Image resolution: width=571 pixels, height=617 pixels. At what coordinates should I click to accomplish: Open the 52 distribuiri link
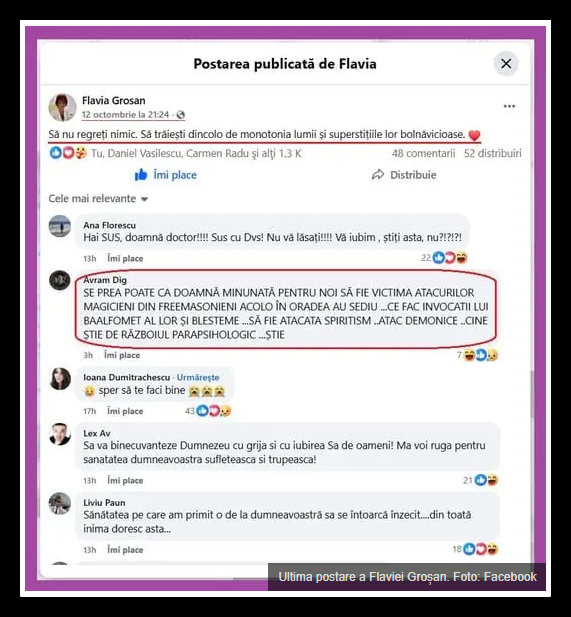click(x=492, y=153)
